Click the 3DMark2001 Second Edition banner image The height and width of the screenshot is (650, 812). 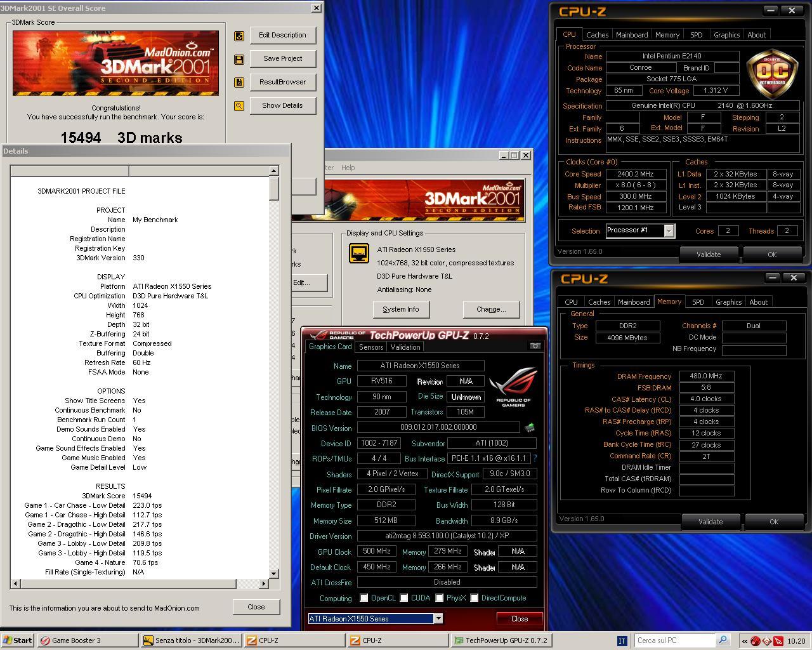tap(115, 63)
